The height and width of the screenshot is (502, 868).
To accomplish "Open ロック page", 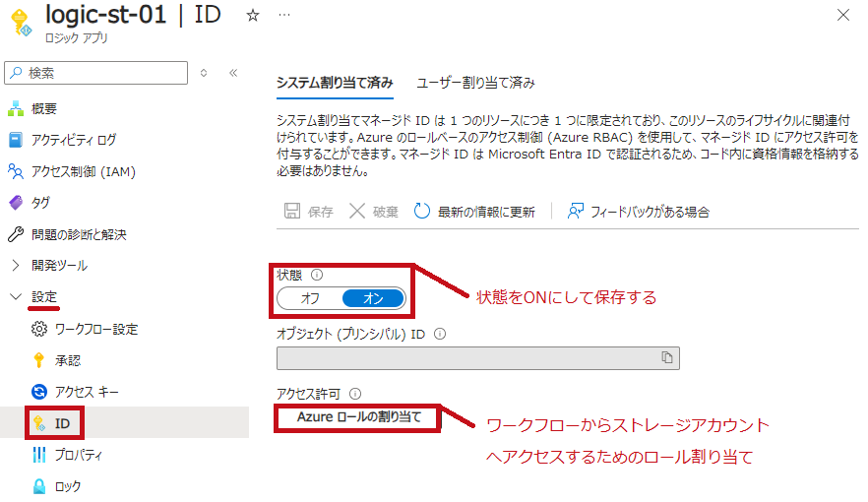I will click(68, 486).
